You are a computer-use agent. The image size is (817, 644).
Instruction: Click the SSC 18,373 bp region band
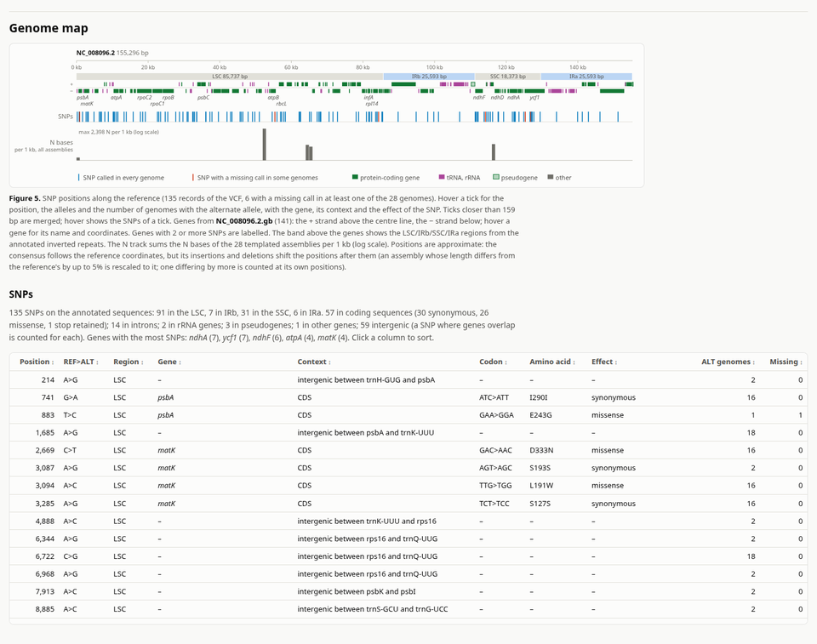click(507, 76)
